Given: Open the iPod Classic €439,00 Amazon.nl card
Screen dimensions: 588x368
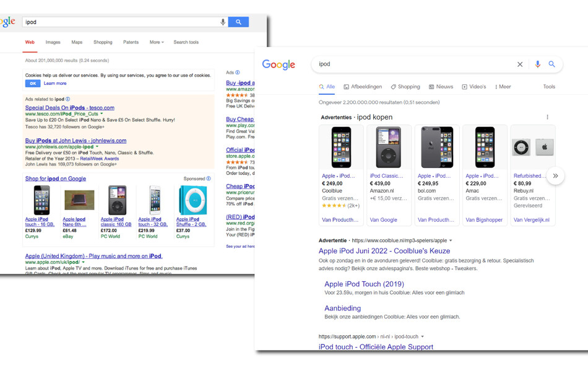Looking at the screenshot, I should point(389,175).
